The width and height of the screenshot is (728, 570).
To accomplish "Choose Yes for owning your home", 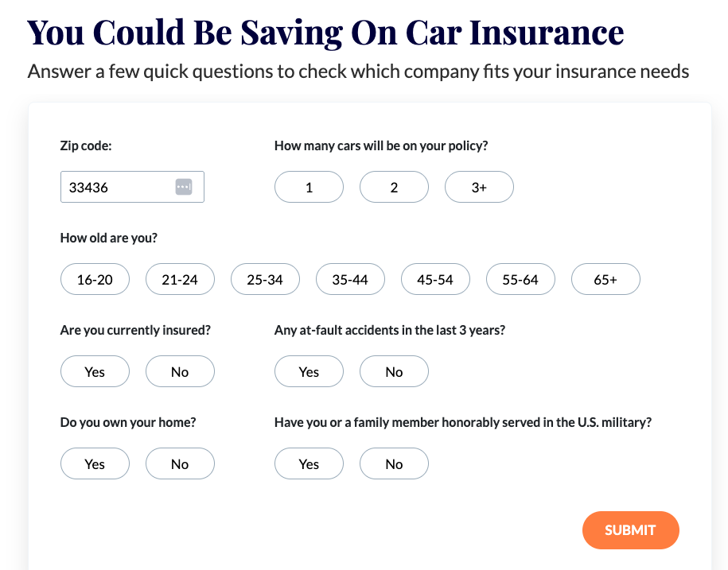I will [x=95, y=464].
